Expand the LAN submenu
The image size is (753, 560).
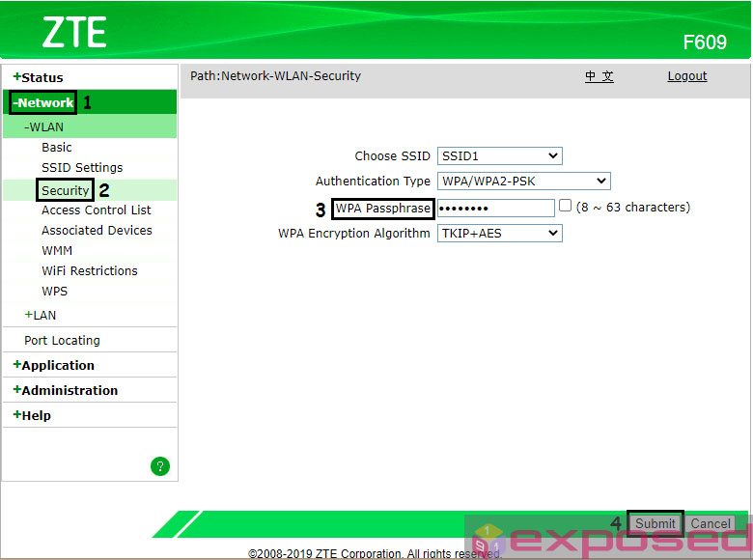[41, 315]
